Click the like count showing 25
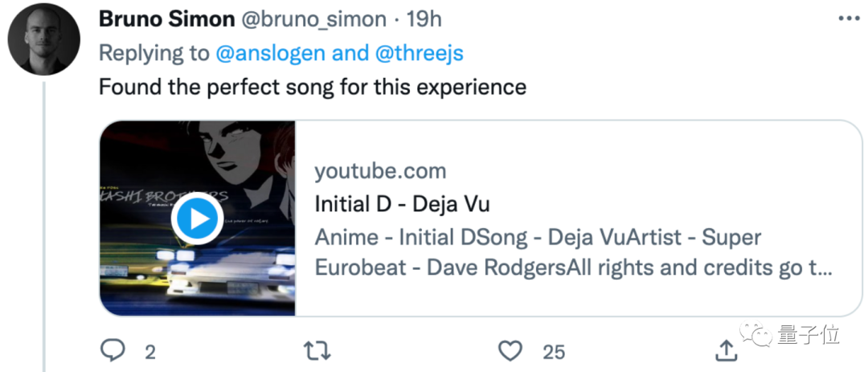Screen dimensions: 868x372 click(553, 351)
